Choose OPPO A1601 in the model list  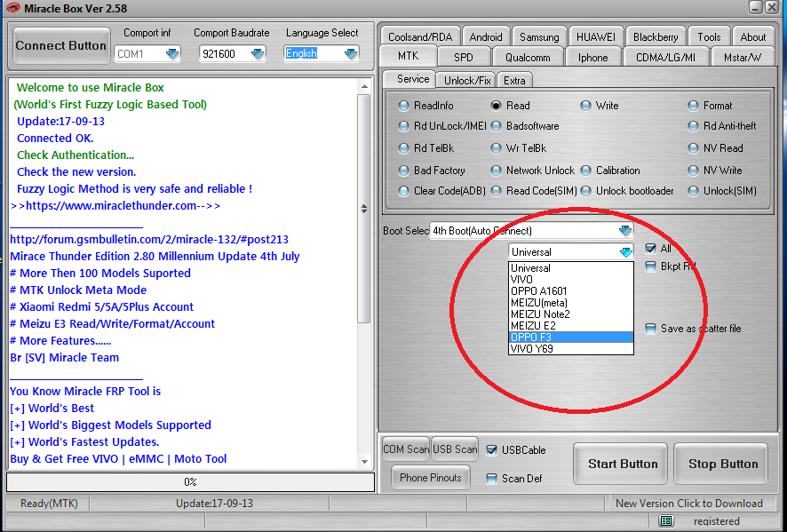coord(570,291)
